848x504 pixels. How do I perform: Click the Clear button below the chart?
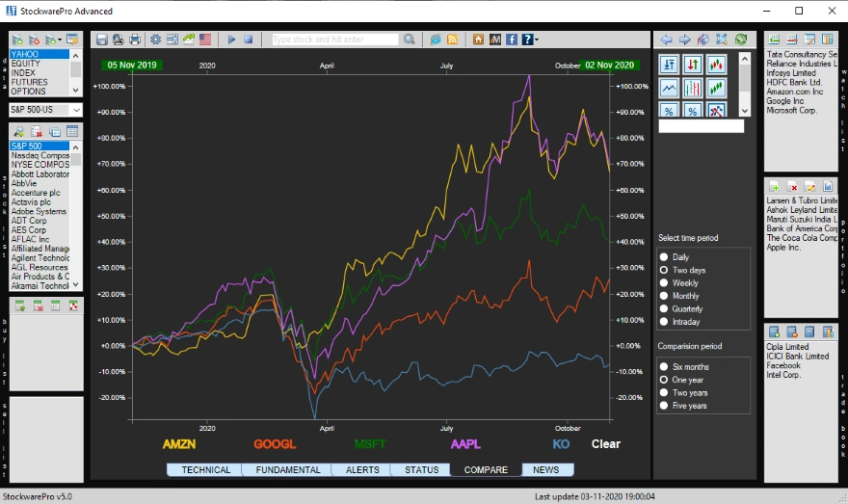click(x=605, y=444)
